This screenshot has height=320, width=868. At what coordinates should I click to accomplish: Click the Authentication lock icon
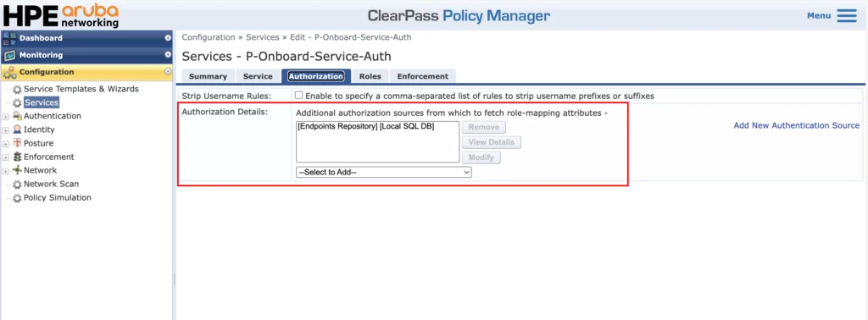18,116
